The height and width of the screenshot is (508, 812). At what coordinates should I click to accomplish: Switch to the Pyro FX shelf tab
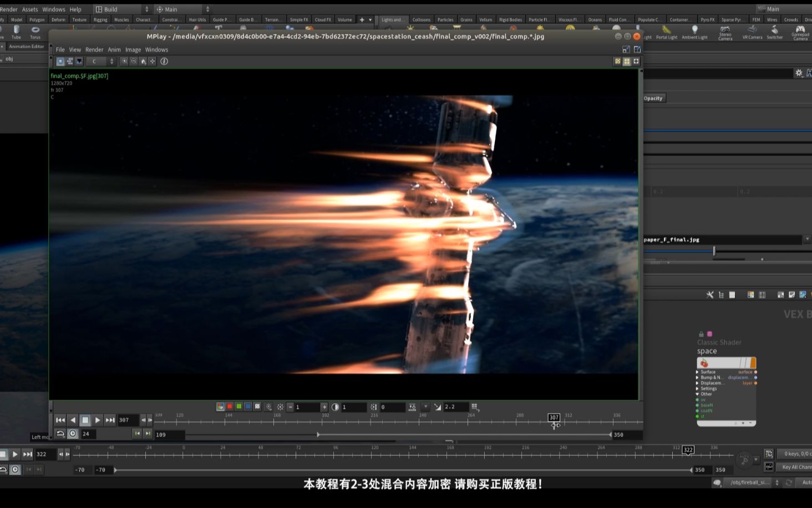tap(708, 19)
